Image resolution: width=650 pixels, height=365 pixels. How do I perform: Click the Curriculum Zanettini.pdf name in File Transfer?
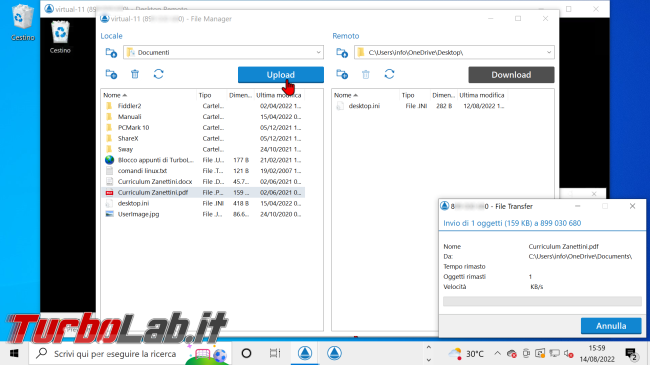click(563, 246)
